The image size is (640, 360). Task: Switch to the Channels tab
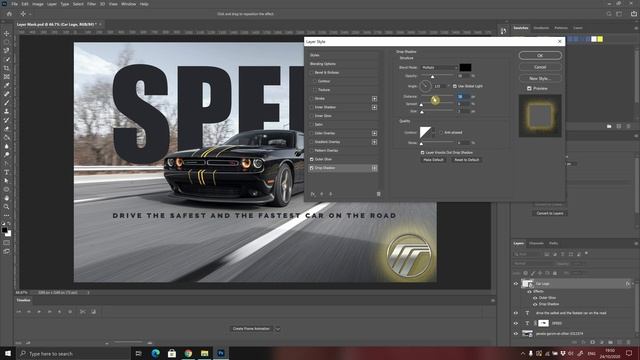pos(536,243)
